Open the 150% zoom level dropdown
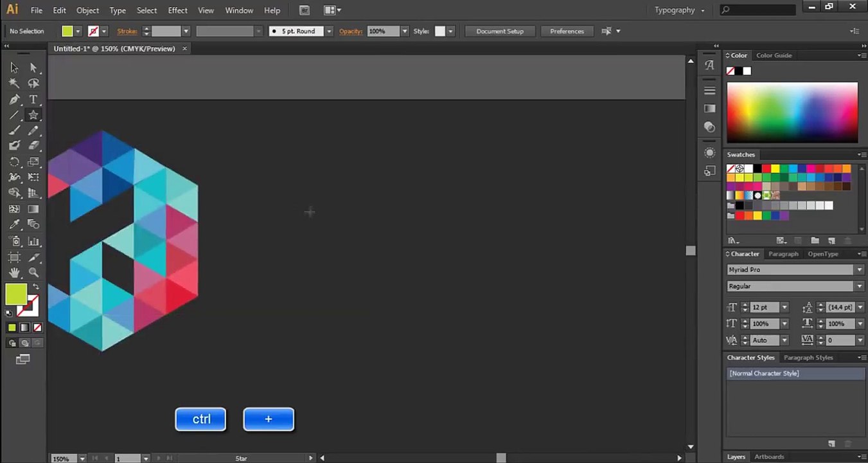 [82, 458]
